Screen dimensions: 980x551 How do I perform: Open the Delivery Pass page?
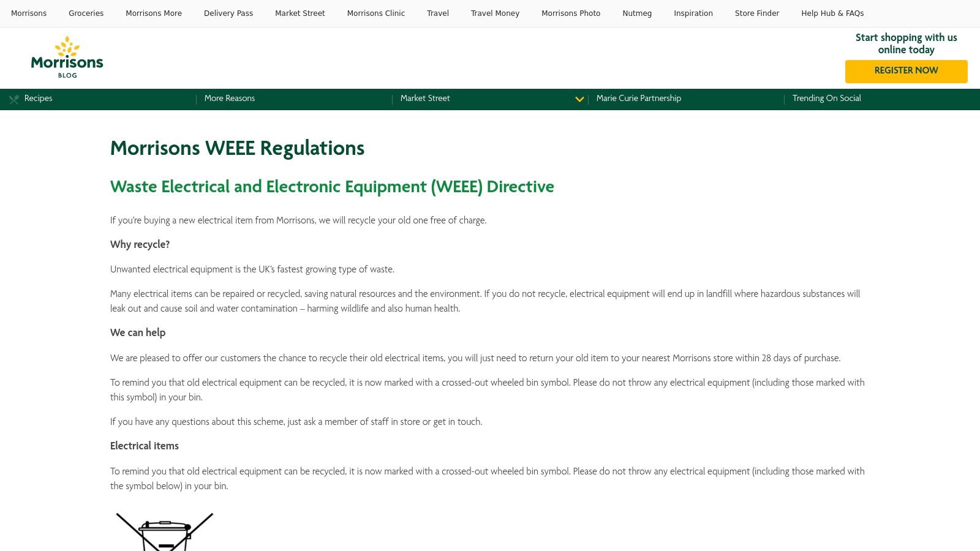228,13
